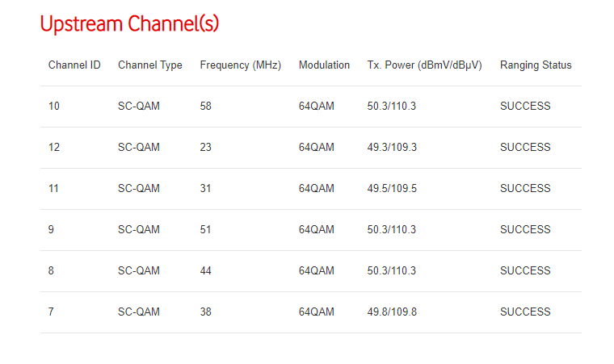Click the 58 MHz frequency value
The width and height of the screenshot is (614, 364).
tap(206, 107)
